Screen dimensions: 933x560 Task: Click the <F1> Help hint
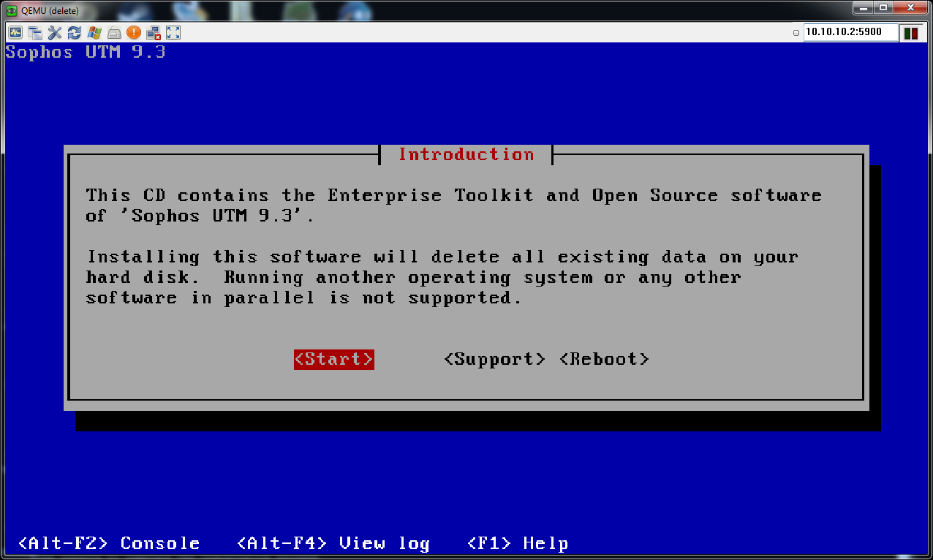518,543
